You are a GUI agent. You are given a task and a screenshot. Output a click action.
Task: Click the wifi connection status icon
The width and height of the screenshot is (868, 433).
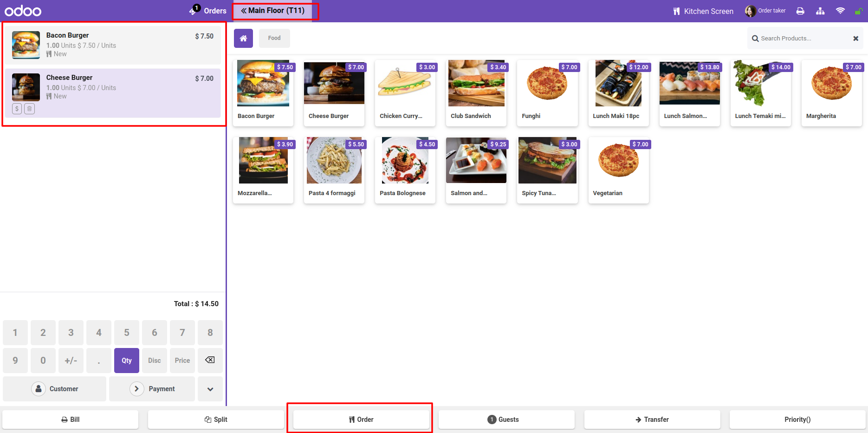(x=840, y=11)
